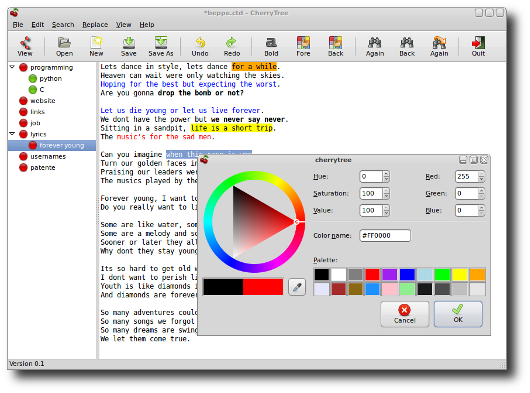The image size is (530, 393).
Task: Pick the pink palette swatch
Action: coord(390,289)
